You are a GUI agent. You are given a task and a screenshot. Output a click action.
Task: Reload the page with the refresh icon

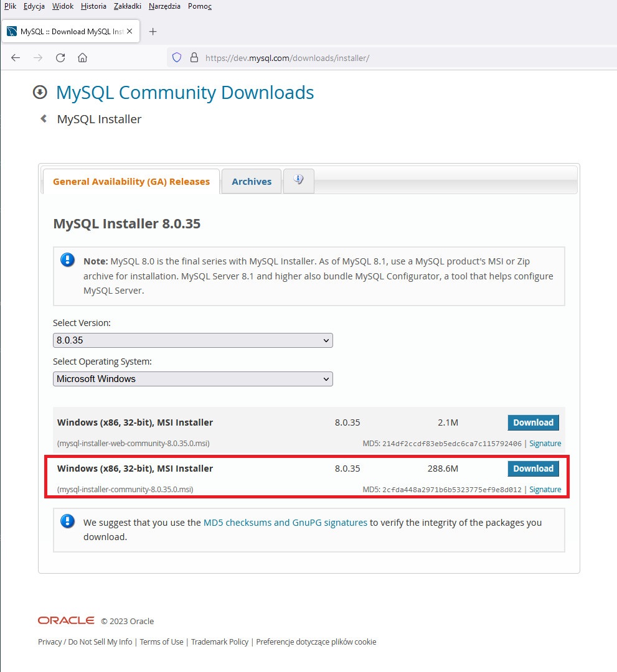coord(60,58)
